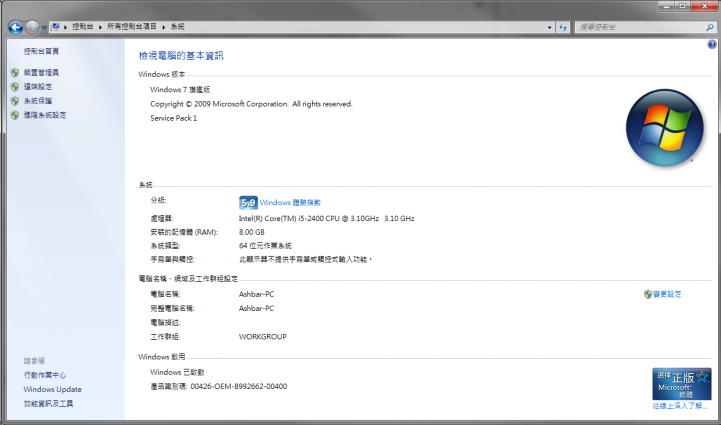Viewport: 721px width, 425px height.
Task: Click 變更設定 link for computer name
Action: 667,294
